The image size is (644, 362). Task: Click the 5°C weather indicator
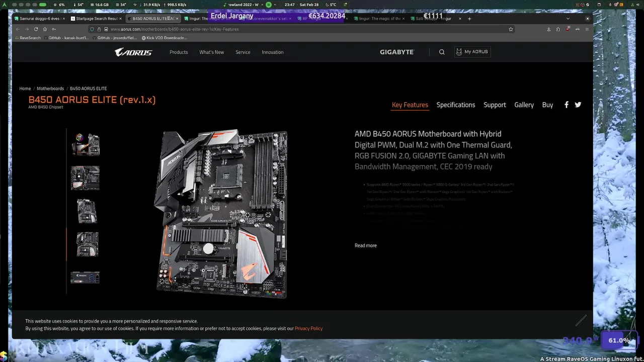pos(330,5)
